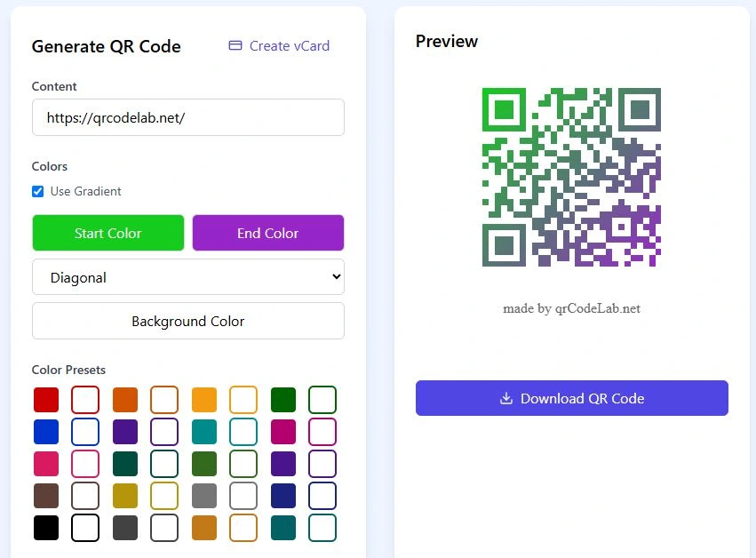Click the Background Color button
756x558 pixels.
click(x=188, y=321)
